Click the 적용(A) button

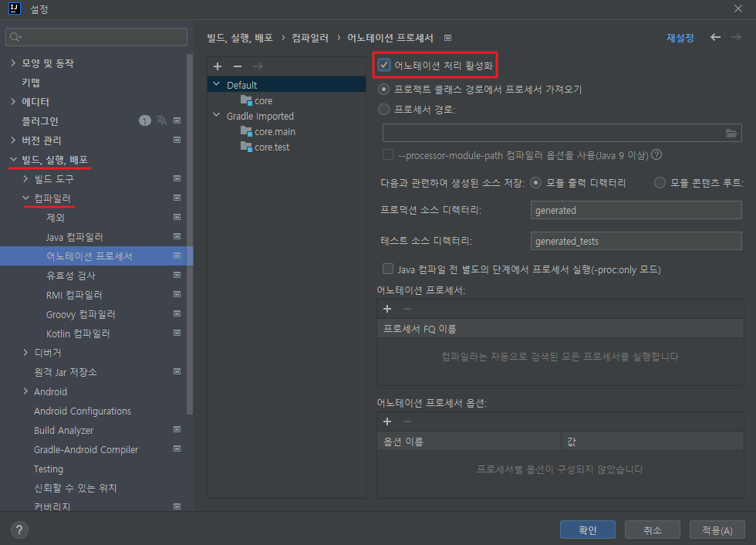(x=717, y=530)
